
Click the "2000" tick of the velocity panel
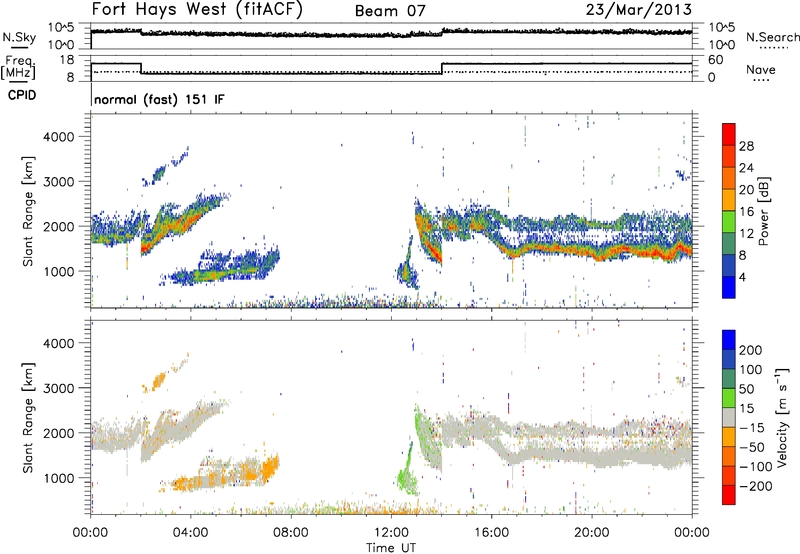point(58,433)
